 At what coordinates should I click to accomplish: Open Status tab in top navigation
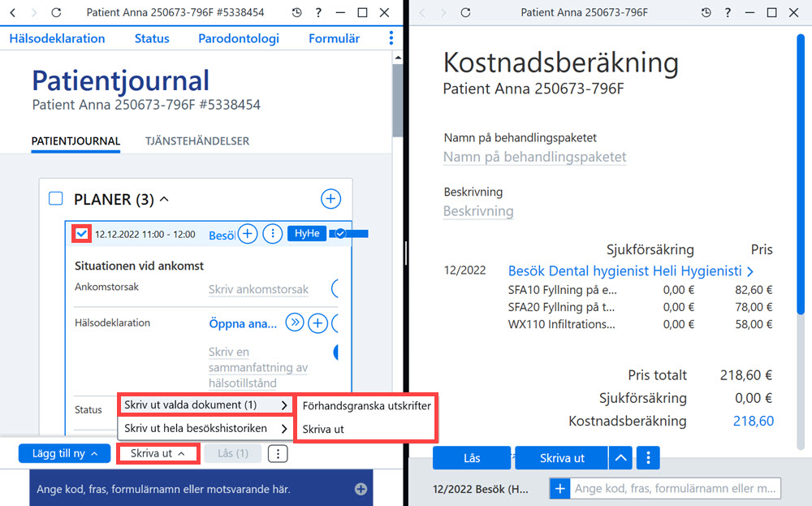152,38
